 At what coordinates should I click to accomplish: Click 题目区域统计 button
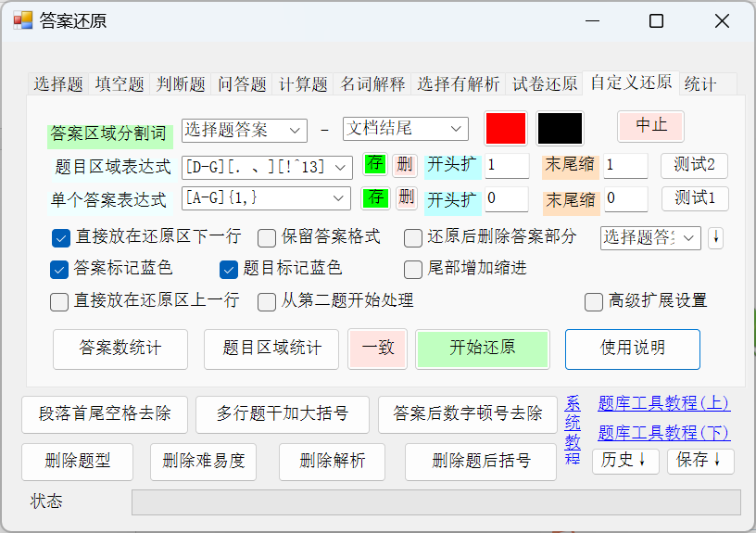(271, 349)
